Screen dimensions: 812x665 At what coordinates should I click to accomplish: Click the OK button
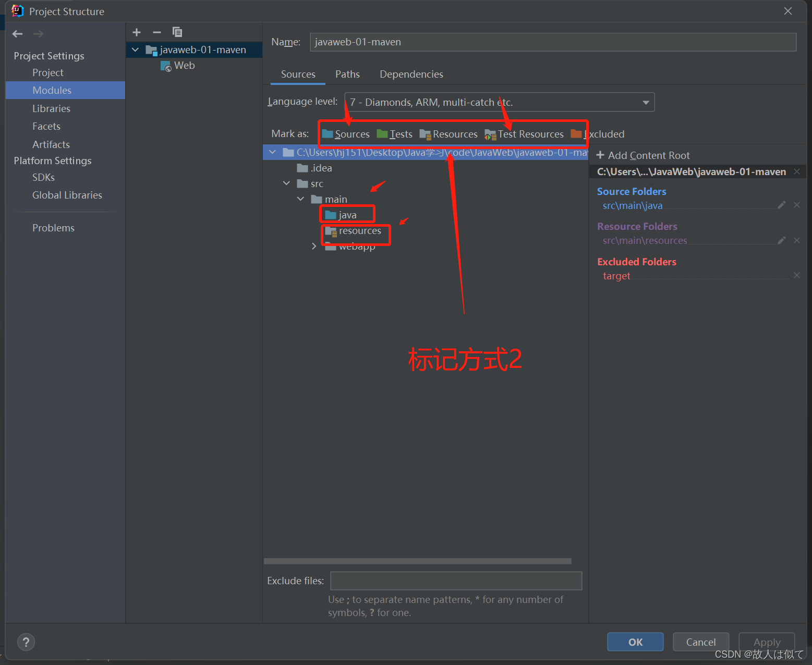tap(635, 642)
